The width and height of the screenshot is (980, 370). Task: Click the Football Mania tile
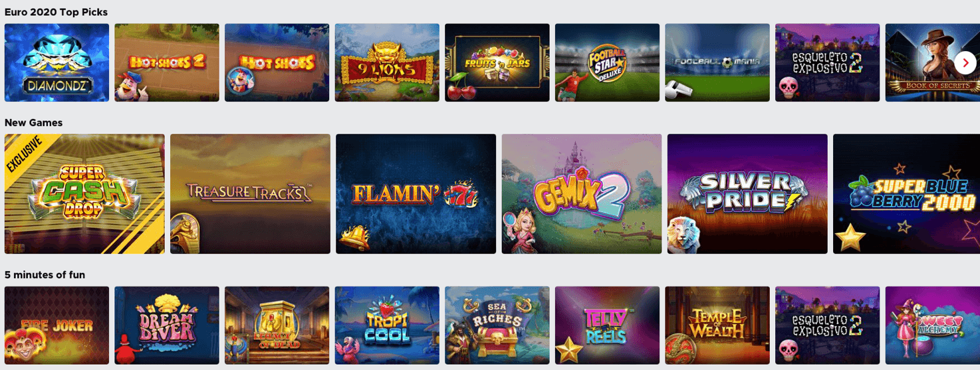pos(717,62)
